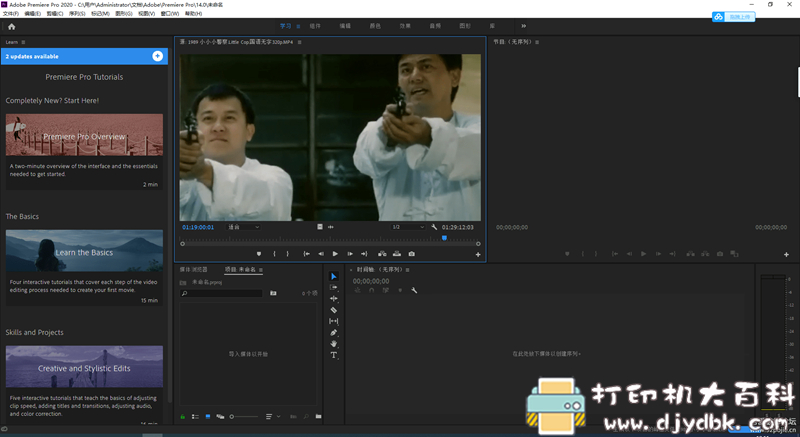The height and width of the screenshot is (437, 800).
Task: Click Source monitor zoom scroll bar
Action: coord(330,244)
